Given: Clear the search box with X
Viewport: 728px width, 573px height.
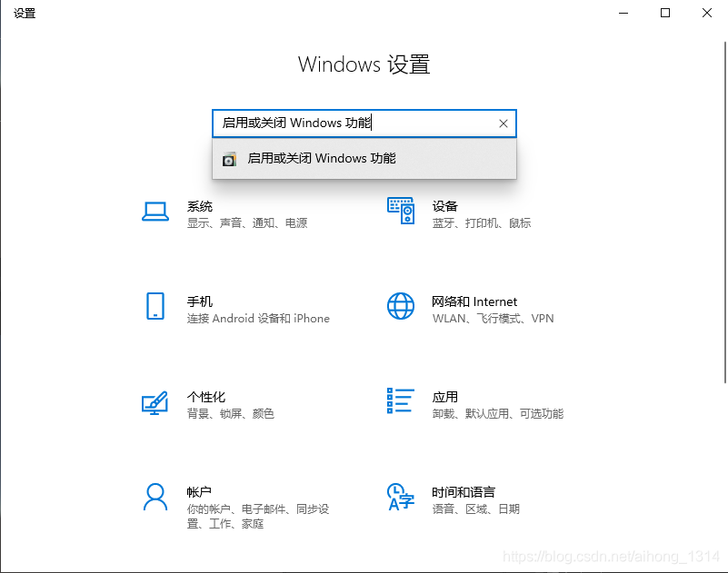Looking at the screenshot, I should click(x=504, y=123).
